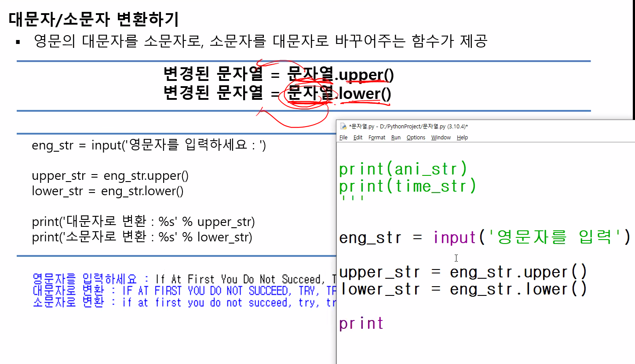Click the blue output line 소문자로 변환

184,302
